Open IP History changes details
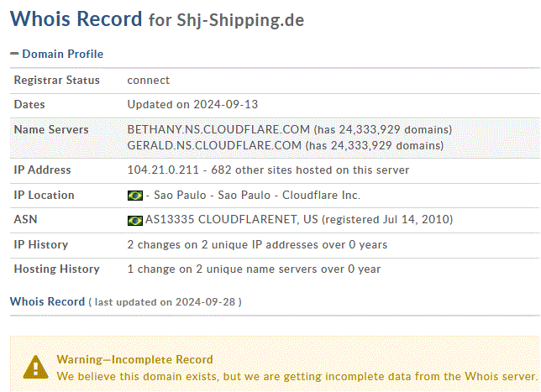The image size is (541, 392). [x=257, y=245]
